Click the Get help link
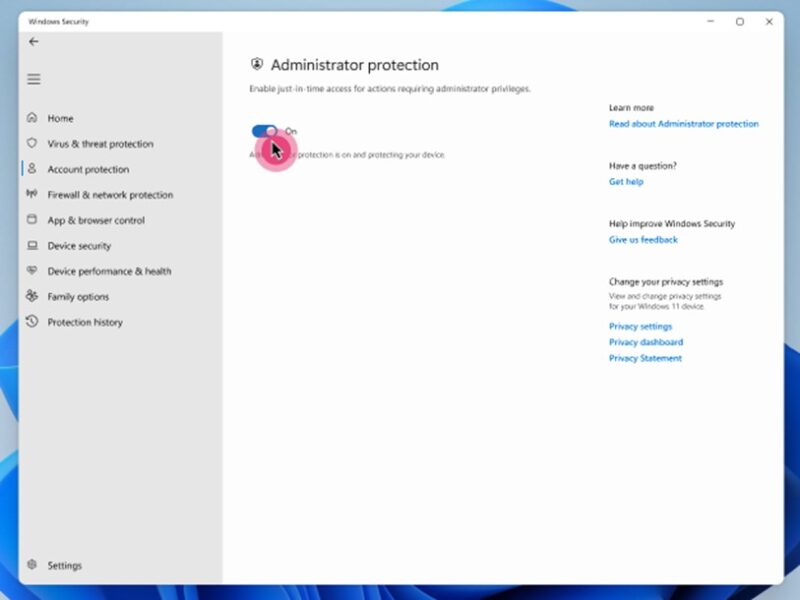Viewport: 800px width, 600px height. pyautogui.click(x=624, y=182)
